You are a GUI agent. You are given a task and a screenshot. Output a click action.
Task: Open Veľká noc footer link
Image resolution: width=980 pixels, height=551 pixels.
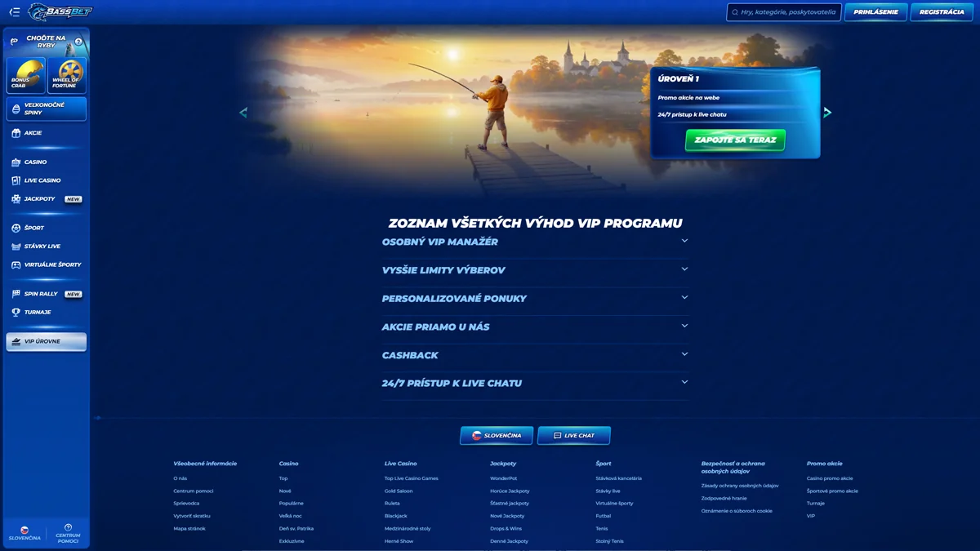(291, 516)
